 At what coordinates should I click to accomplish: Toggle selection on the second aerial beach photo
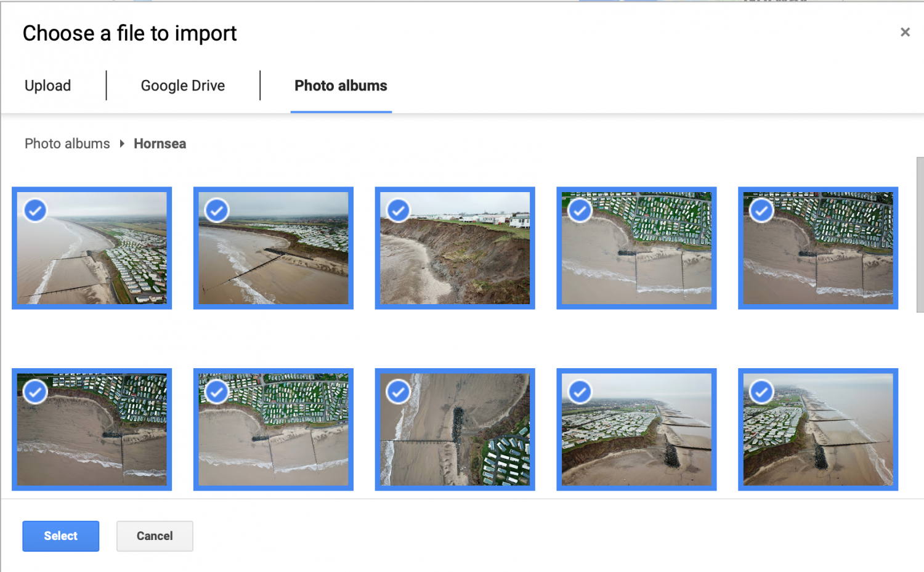point(216,210)
